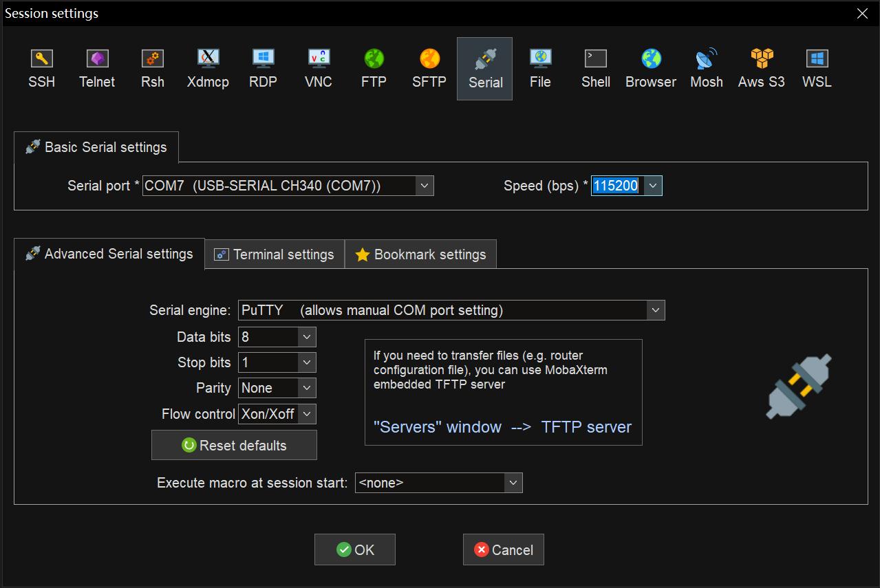Click the Reset defaults button
The image size is (880, 588).
pos(234,446)
